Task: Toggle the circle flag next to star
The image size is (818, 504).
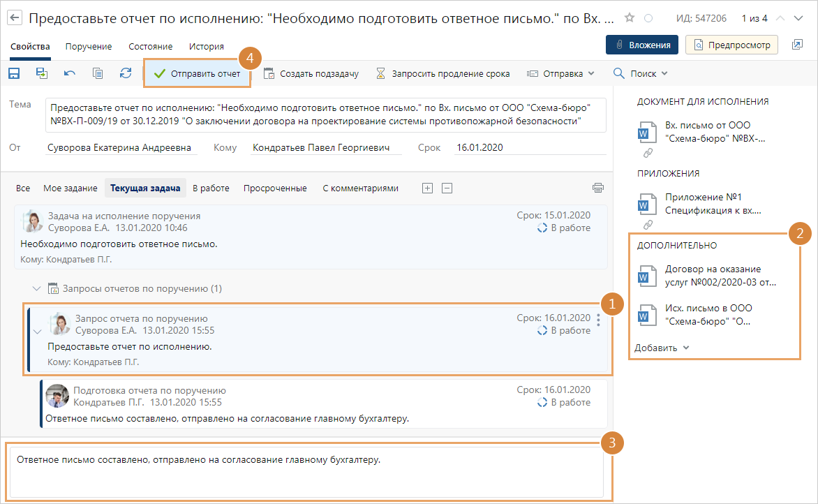Action: coord(648,18)
